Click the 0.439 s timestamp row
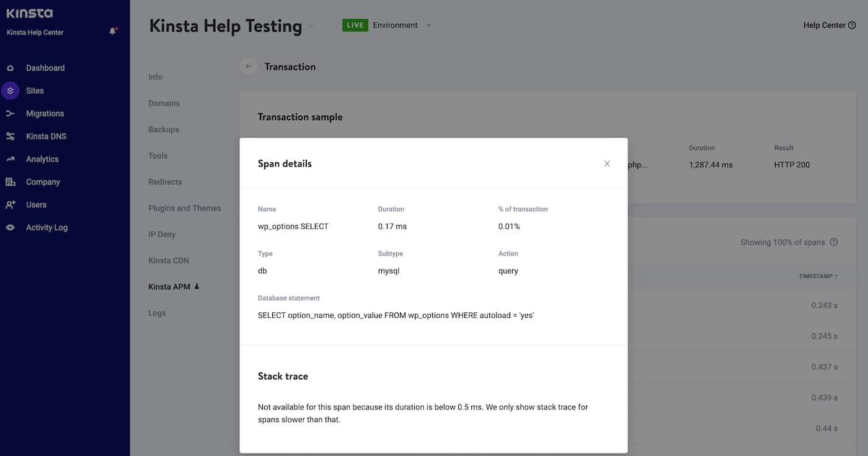868x456 pixels. 825,398
